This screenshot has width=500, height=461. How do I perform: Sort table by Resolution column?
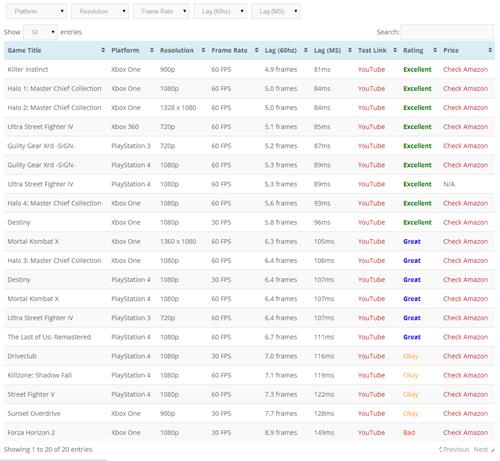coord(182,50)
